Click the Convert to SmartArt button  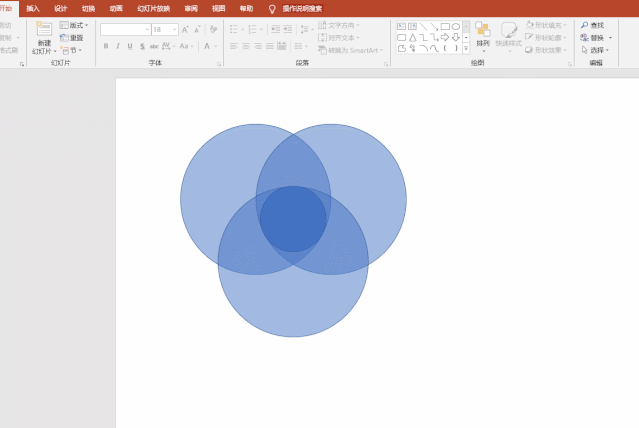tap(349, 49)
